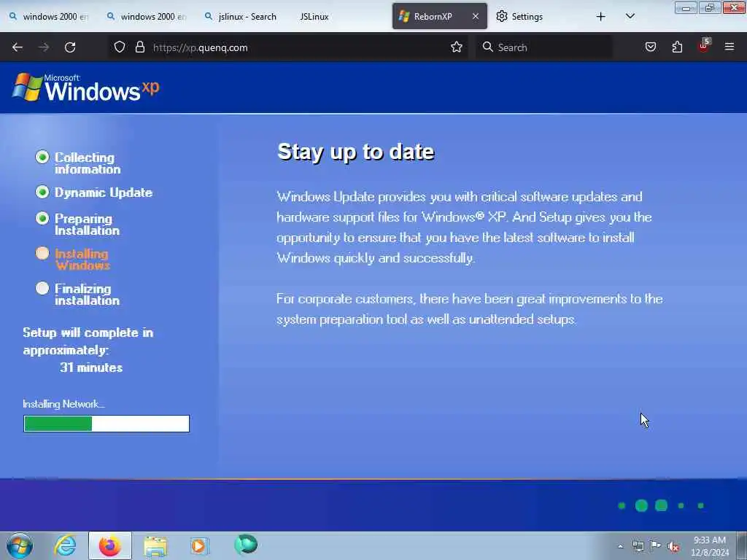The width and height of the screenshot is (747, 560).
Task: Click the Installing Network progress bar
Action: [107, 424]
